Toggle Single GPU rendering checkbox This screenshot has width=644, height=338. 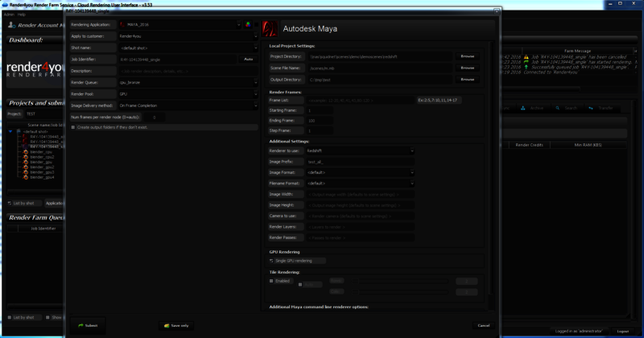coord(272,261)
